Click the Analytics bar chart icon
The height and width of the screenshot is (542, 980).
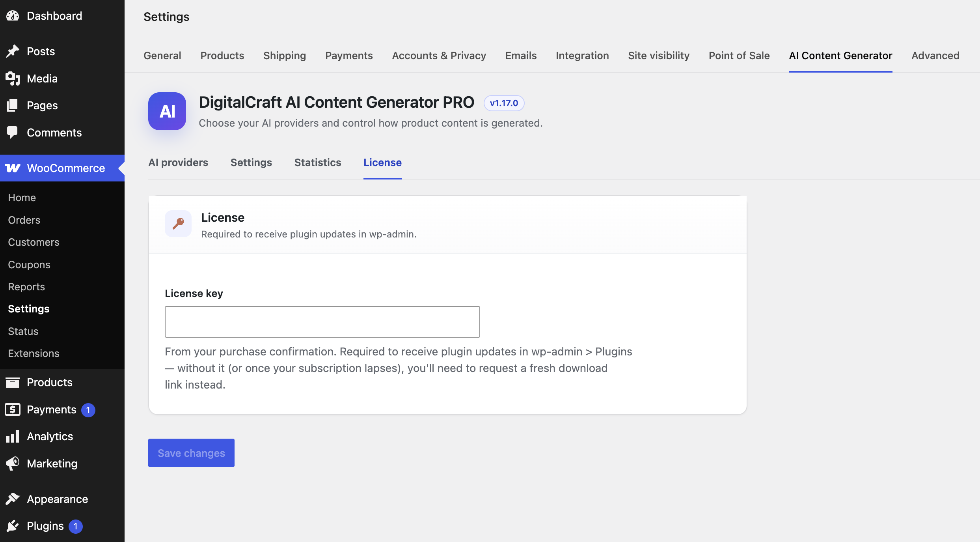click(x=13, y=436)
